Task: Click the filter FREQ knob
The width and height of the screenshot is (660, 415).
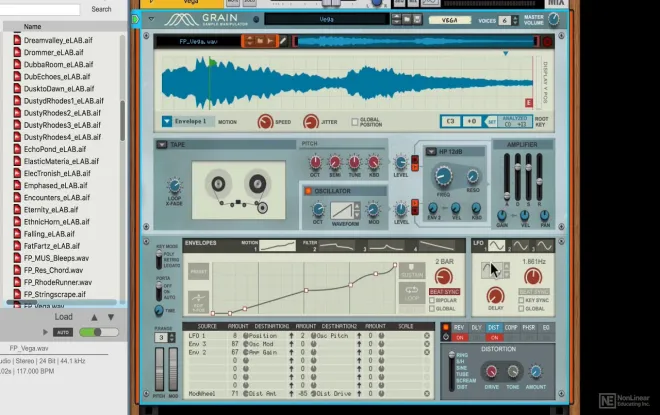Action: pyautogui.click(x=443, y=177)
